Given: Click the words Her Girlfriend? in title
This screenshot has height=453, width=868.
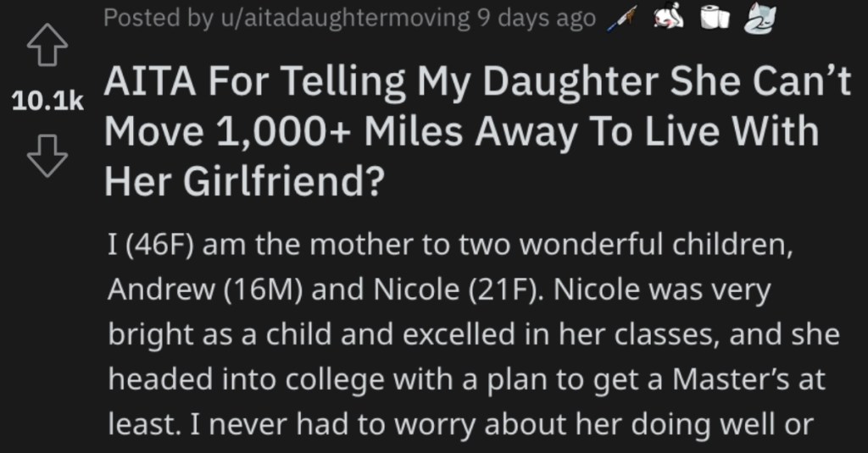Looking at the screenshot, I should 244,182.
